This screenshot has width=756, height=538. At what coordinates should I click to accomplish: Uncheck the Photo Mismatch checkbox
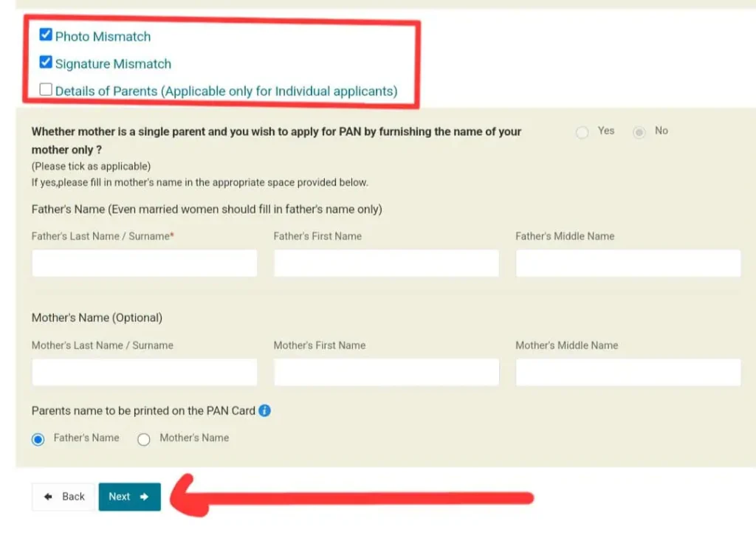coord(46,35)
